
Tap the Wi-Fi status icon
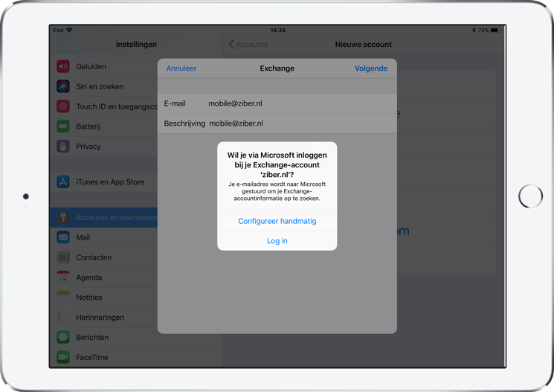pyautogui.click(x=69, y=30)
